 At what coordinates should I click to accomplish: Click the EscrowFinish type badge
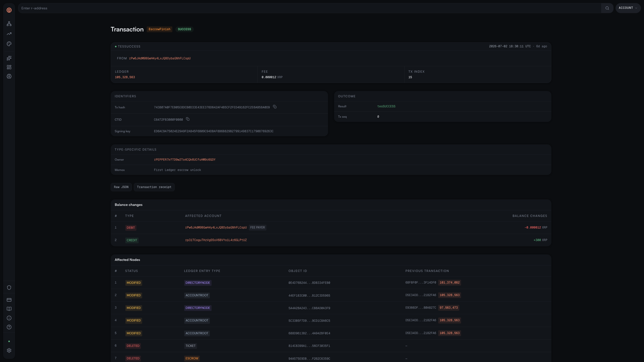159,29
